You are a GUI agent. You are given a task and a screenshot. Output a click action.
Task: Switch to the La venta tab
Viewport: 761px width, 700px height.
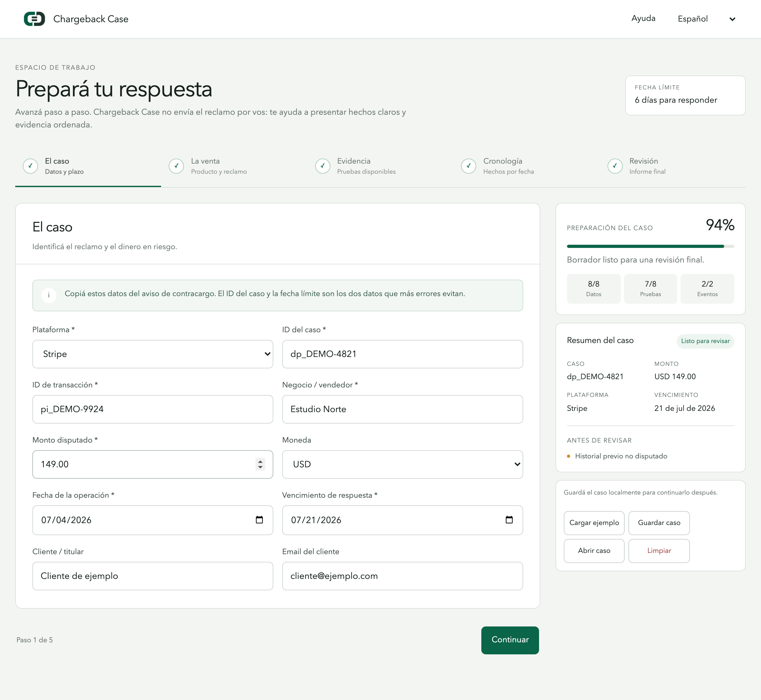(x=234, y=166)
